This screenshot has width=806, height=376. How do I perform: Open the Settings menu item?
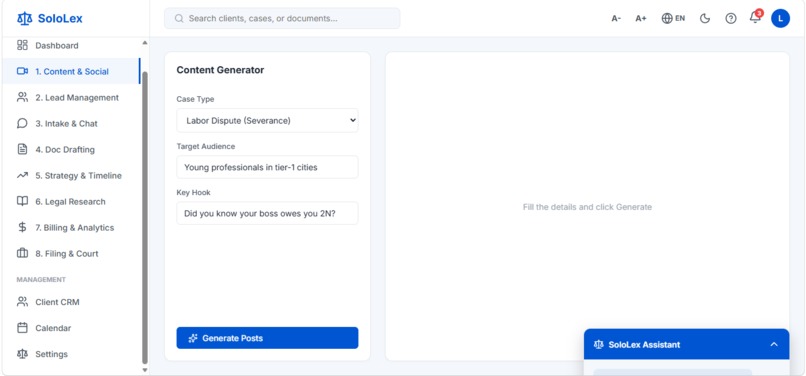(70, 354)
